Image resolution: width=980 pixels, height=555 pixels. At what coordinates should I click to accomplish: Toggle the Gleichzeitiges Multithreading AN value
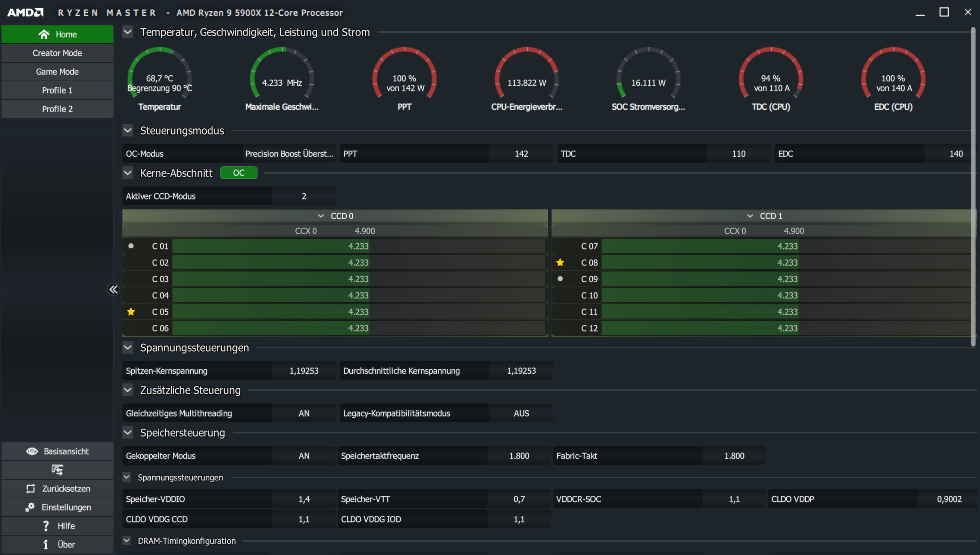[x=304, y=413]
